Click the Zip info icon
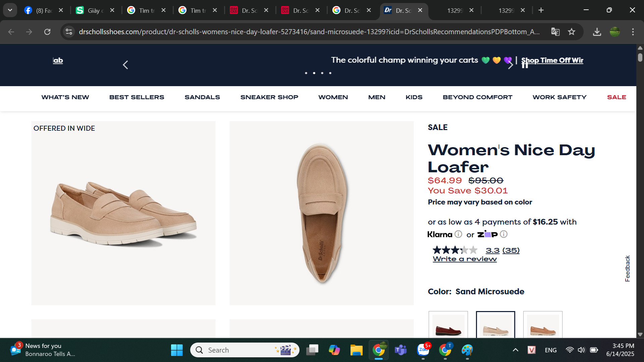Image resolution: width=644 pixels, height=362 pixels. 503,234
